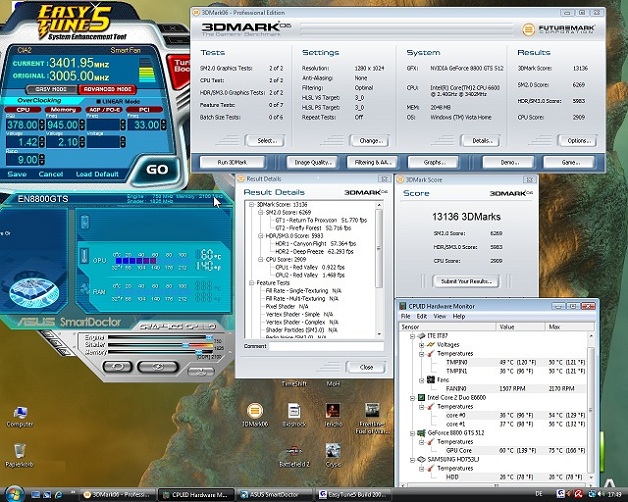Collapse 3DMark Score node in Result Details
This screenshot has height=502, width=628.
(x=252, y=205)
